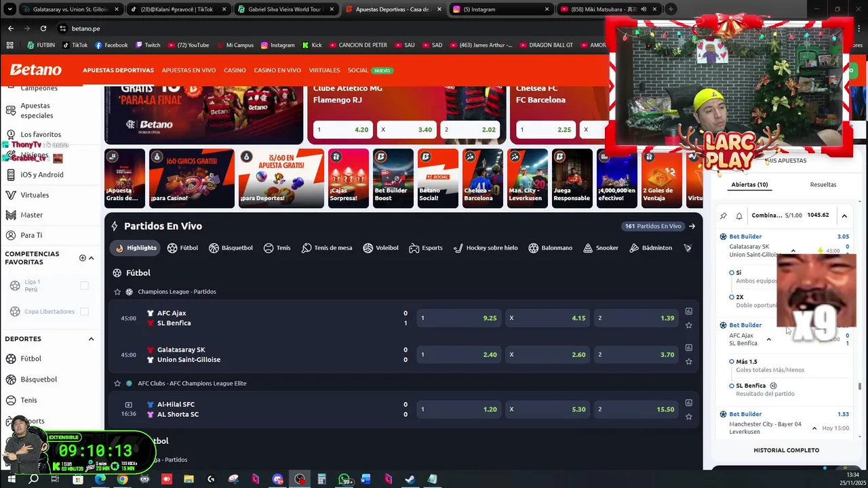Pin the bet slip with the pin icon
The height and width of the screenshot is (488, 868).
pos(723,216)
